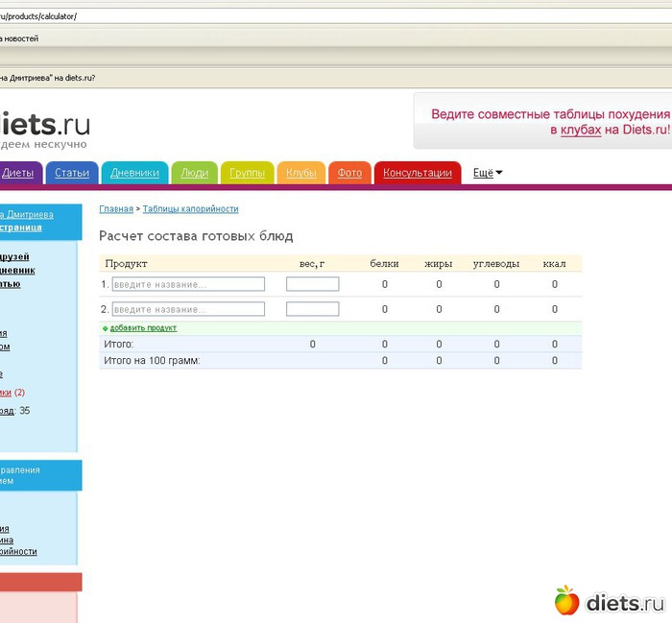Click the first row weight input
Image resolution: width=672 pixels, height=623 pixels.
tap(312, 284)
